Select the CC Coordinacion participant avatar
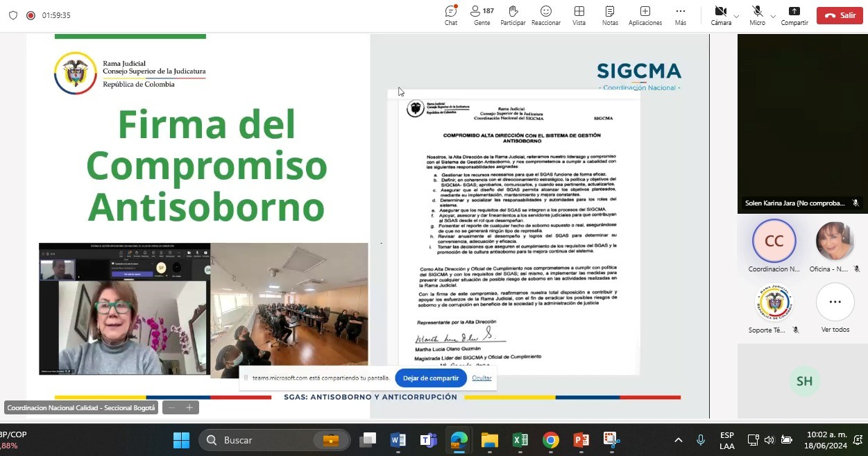This screenshot has height=456, width=868. pos(774,241)
